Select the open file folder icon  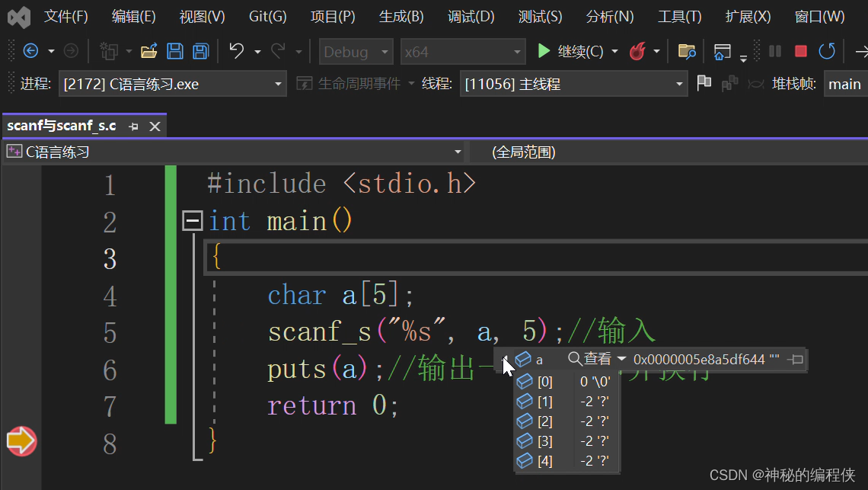tap(148, 51)
